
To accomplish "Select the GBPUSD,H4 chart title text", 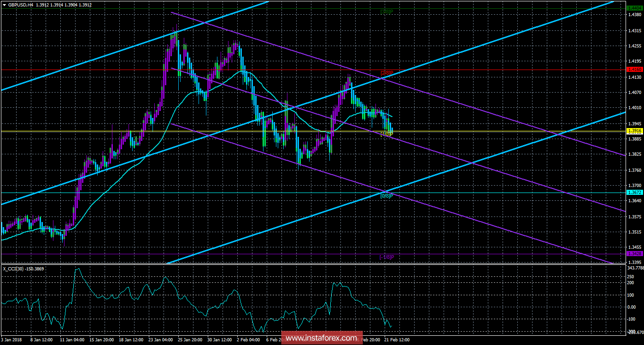I will pyautogui.click(x=21, y=5).
